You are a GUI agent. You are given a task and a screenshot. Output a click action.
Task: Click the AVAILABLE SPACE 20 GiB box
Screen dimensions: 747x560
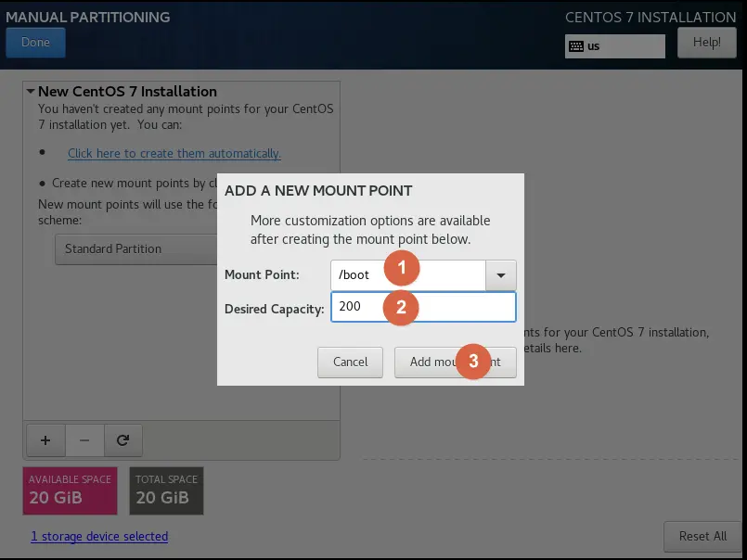tap(70, 490)
